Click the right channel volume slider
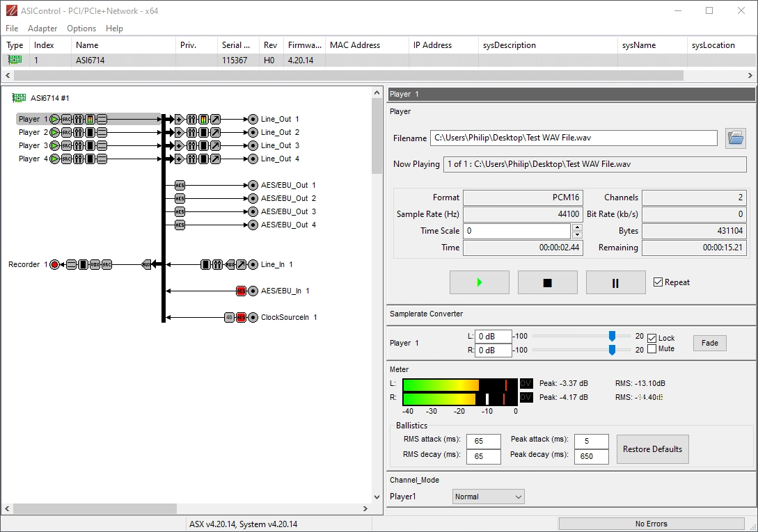The image size is (758, 532). pyautogui.click(x=612, y=350)
